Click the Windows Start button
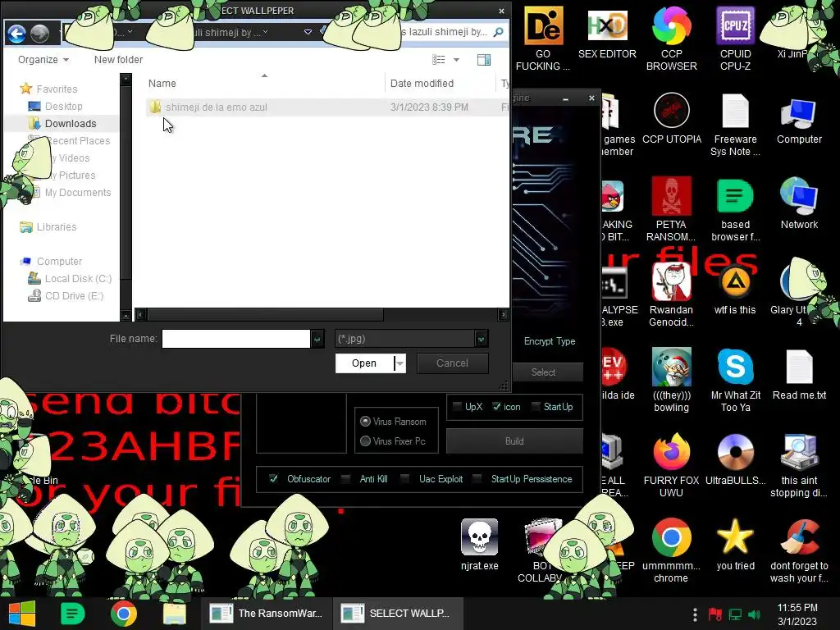840x630 pixels. (22, 614)
